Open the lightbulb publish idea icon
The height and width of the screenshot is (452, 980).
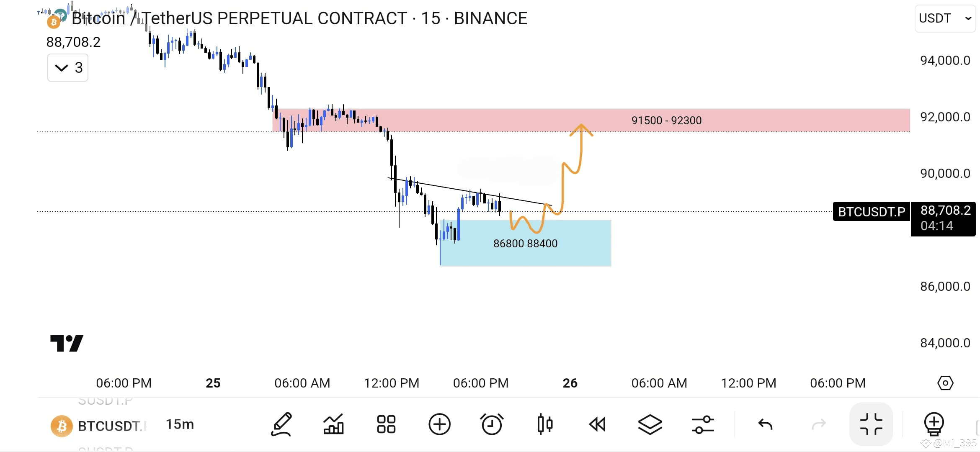click(x=934, y=424)
